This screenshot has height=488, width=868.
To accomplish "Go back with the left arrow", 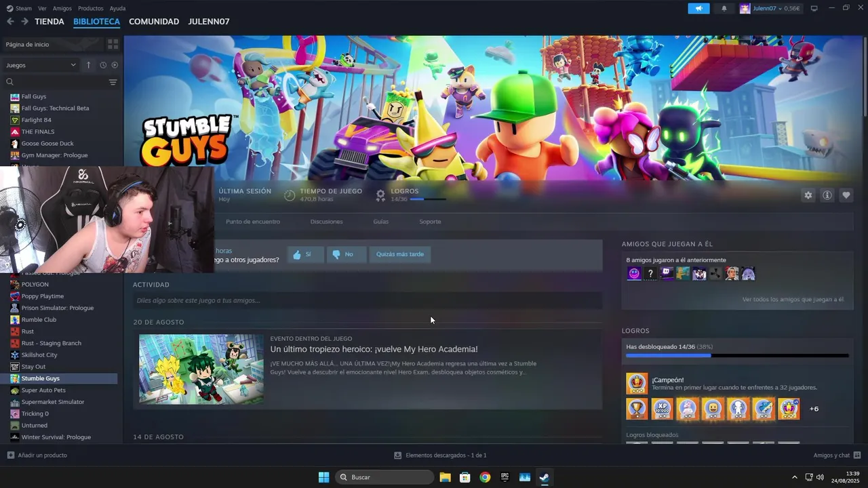I will 10,22.
